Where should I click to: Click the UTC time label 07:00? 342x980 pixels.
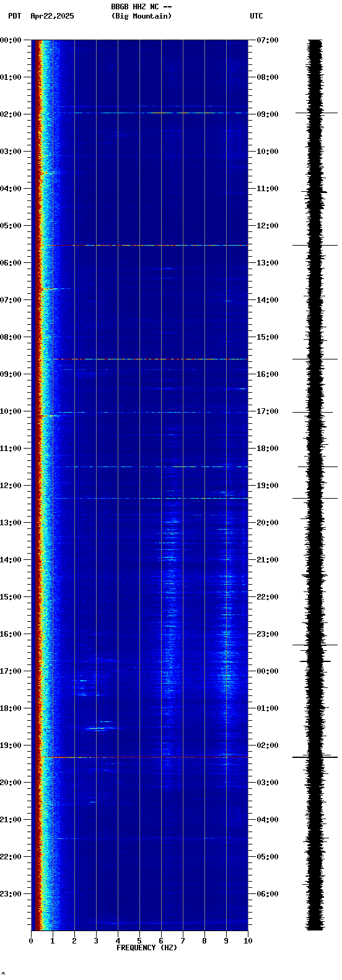click(x=267, y=40)
